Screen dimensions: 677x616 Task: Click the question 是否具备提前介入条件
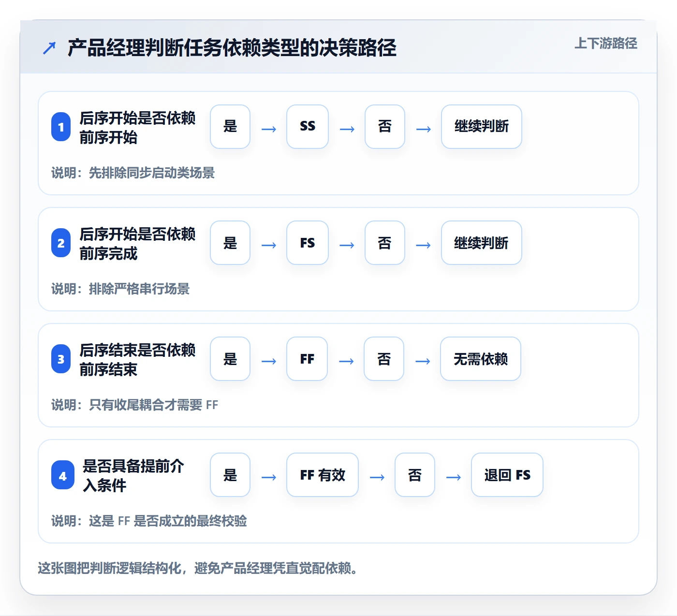point(133,476)
